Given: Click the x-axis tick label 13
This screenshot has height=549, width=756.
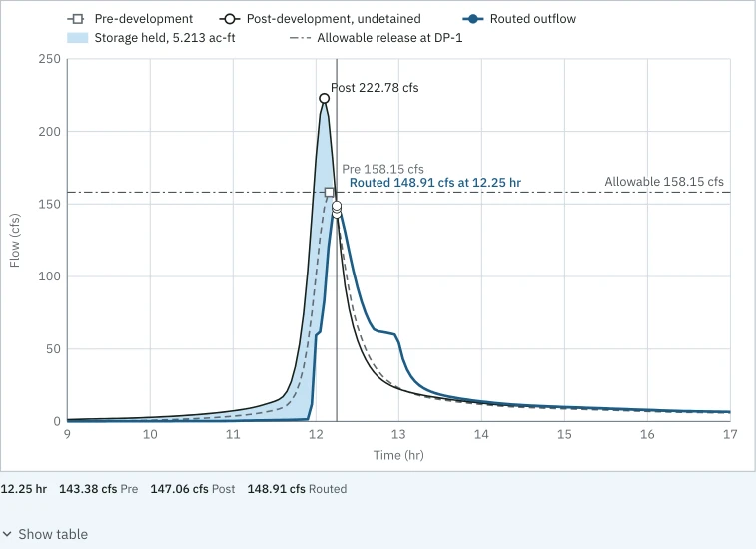Looking at the screenshot, I should [398, 435].
